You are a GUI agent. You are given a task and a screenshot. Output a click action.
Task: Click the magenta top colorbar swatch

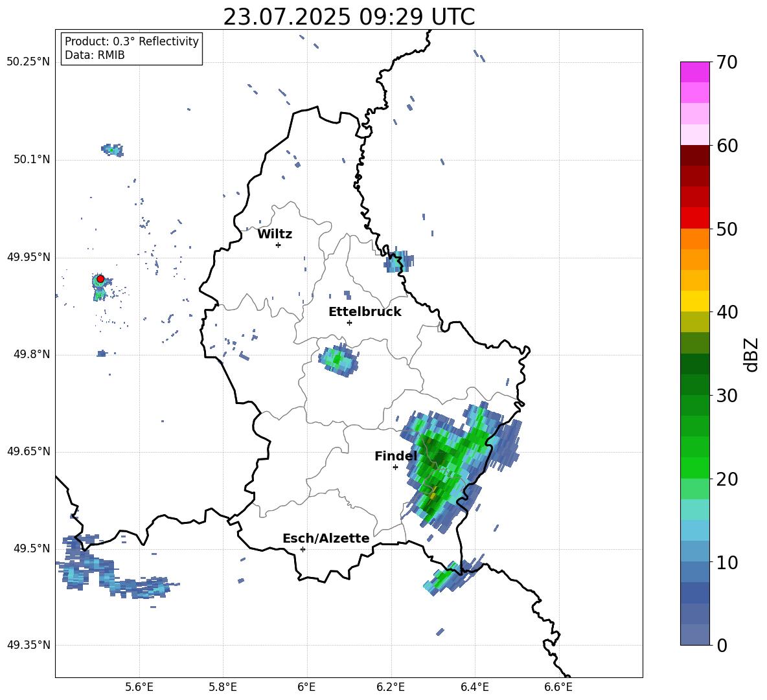pyautogui.click(x=694, y=72)
